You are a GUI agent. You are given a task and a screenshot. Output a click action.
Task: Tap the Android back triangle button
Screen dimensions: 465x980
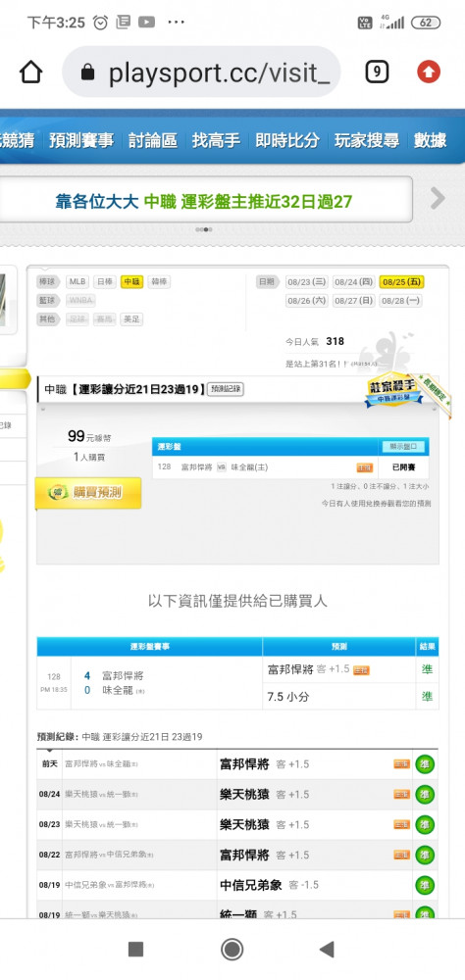tap(327, 950)
